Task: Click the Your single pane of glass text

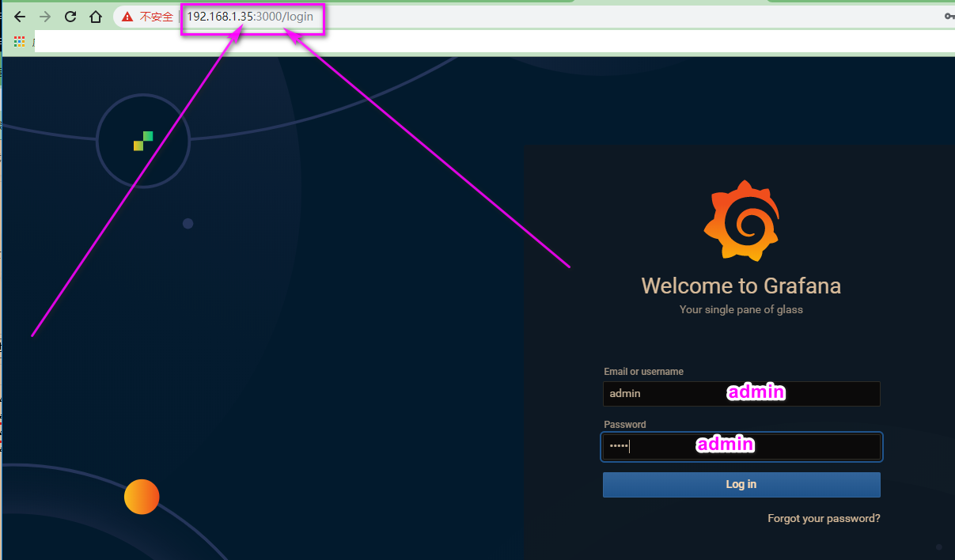Action: pos(741,310)
